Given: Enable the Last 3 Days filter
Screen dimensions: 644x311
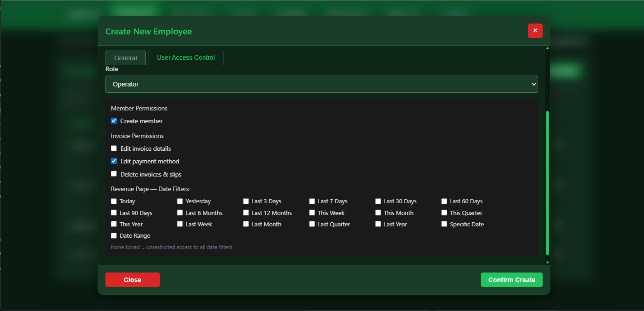Looking at the screenshot, I should (246, 201).
